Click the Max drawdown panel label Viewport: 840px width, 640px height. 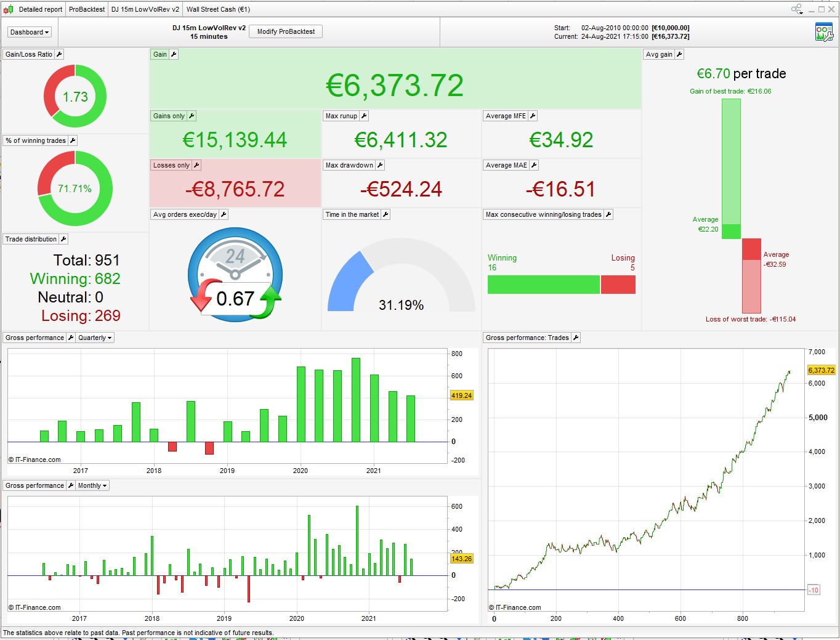click(349, 165)
